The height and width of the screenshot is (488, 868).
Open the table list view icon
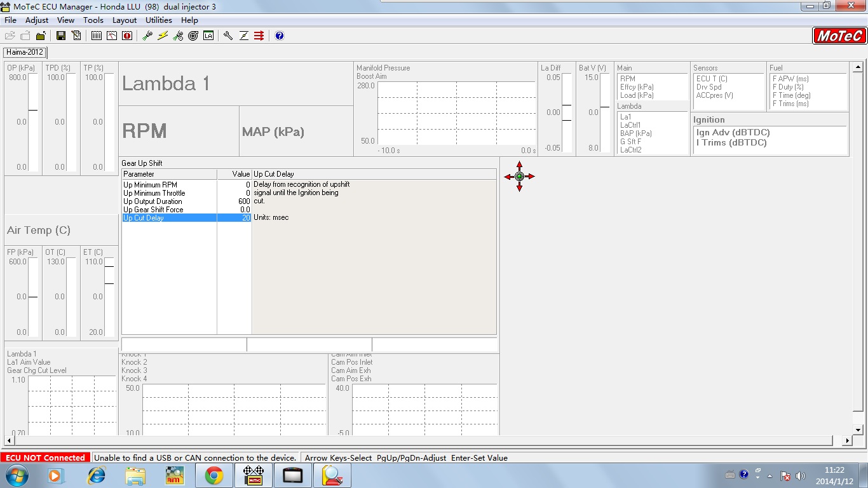(97, 36)
